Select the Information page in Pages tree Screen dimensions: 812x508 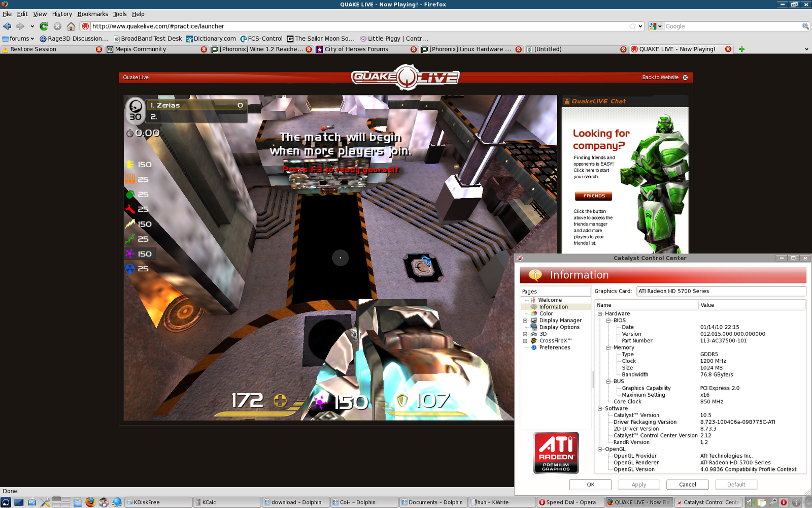pyautogui.click(x=553, y=307)
